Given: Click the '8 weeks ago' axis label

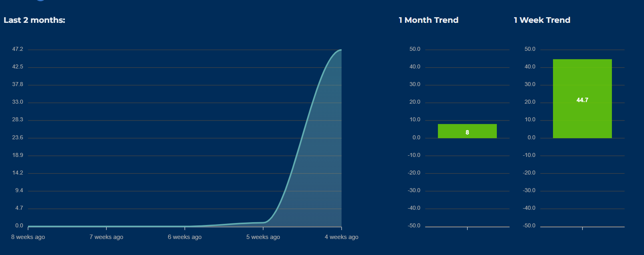Looking at the screenshot, I should click(28, 237).
